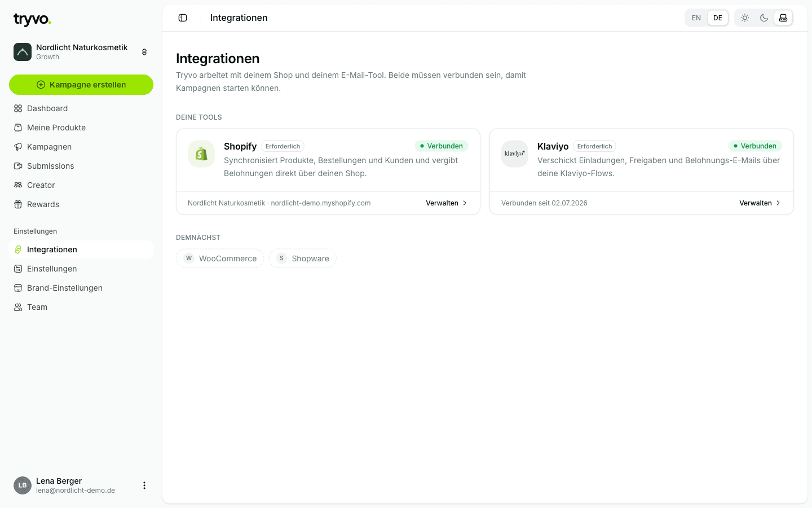Open Kampagnen in sidebar
Screen dimensions: 812x508
tap(81, 147)
